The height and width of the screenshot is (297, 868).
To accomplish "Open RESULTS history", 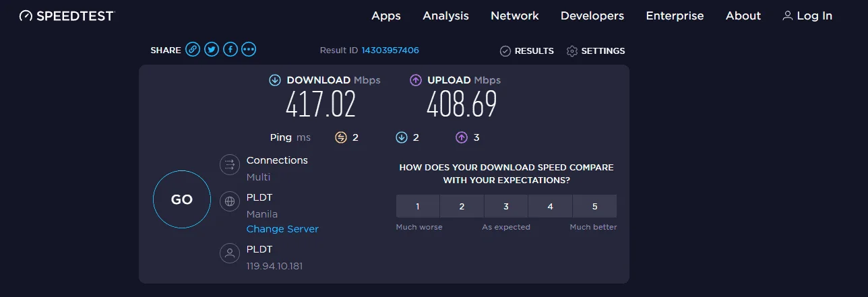I will tap(534, 51).
